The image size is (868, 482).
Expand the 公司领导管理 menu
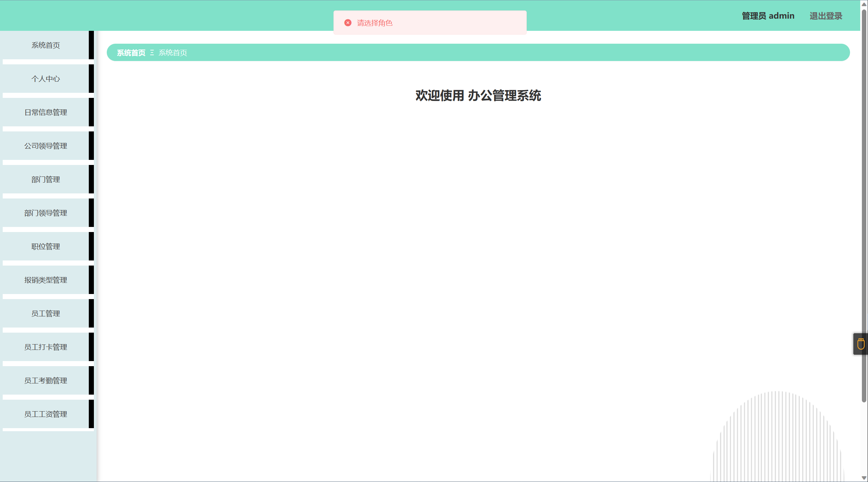[46, 146]
